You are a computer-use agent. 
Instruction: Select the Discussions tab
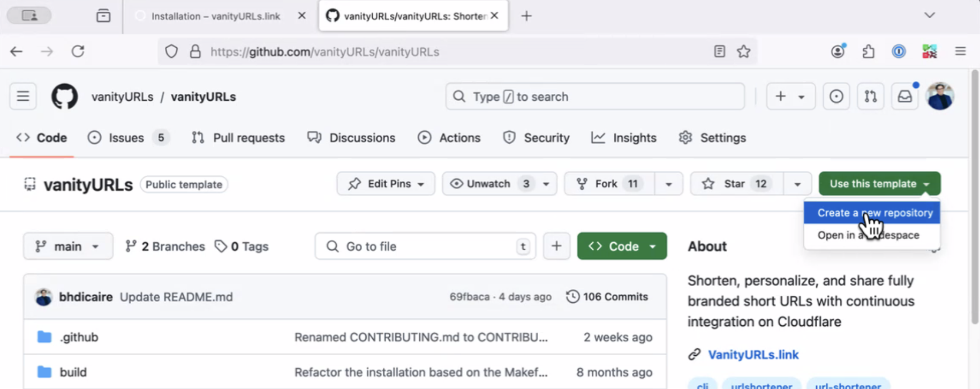tap(351, 138)
